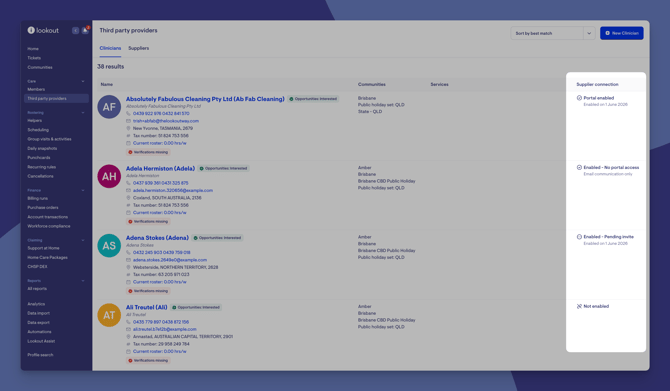Click phone number 0435 779 897 link
This screenshot has width=670, height=391.
point(147,322)
